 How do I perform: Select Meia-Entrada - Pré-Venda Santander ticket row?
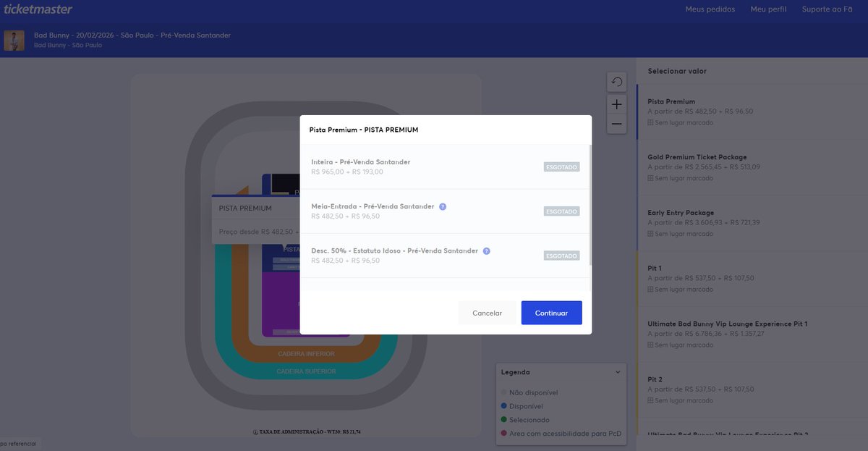445,211
